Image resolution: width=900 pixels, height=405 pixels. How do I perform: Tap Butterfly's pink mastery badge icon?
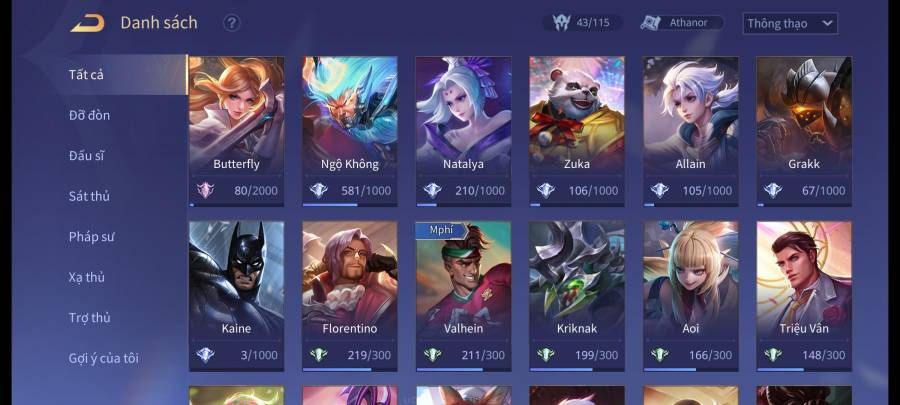pyautogui.click(x=205, y=190)
